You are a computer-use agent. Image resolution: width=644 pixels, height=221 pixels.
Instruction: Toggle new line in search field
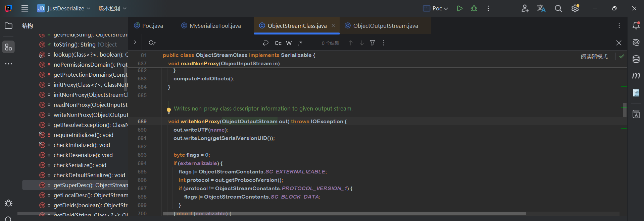point(265,43)
